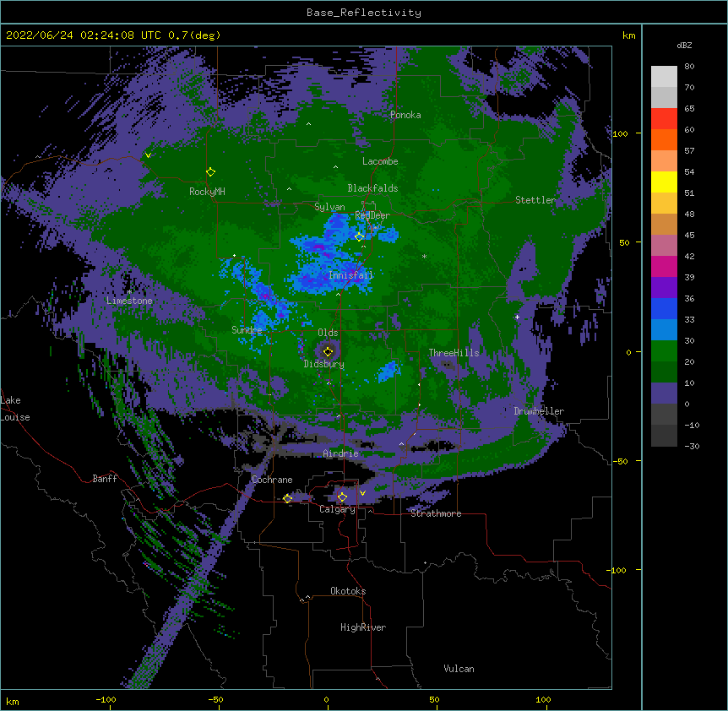Click the yellow diamond marker below Cochrane
This screenshot has width=728, height=711.
287,498
